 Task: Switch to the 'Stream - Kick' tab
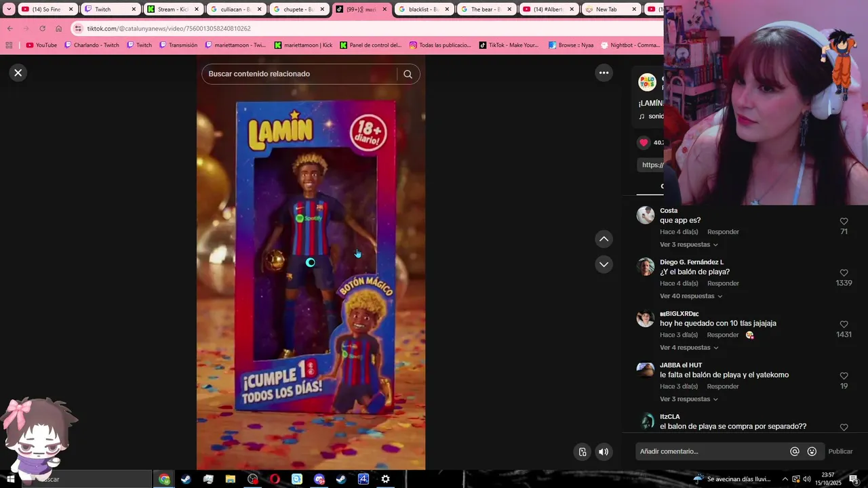172,9
